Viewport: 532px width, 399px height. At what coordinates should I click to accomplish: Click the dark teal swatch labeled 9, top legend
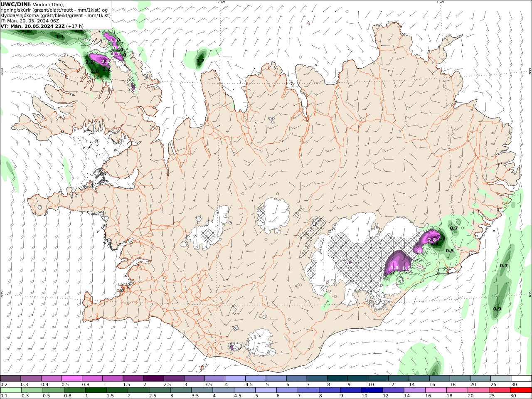[x=357, y=378]
